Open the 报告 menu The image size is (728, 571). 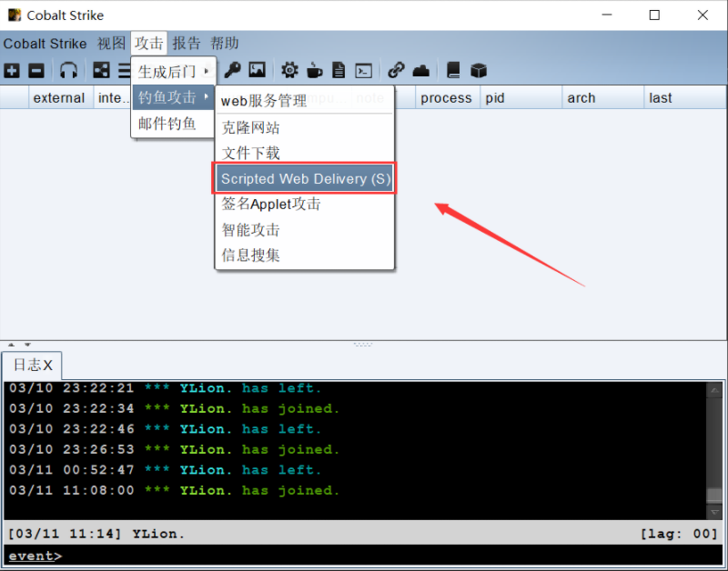[187, 44]
